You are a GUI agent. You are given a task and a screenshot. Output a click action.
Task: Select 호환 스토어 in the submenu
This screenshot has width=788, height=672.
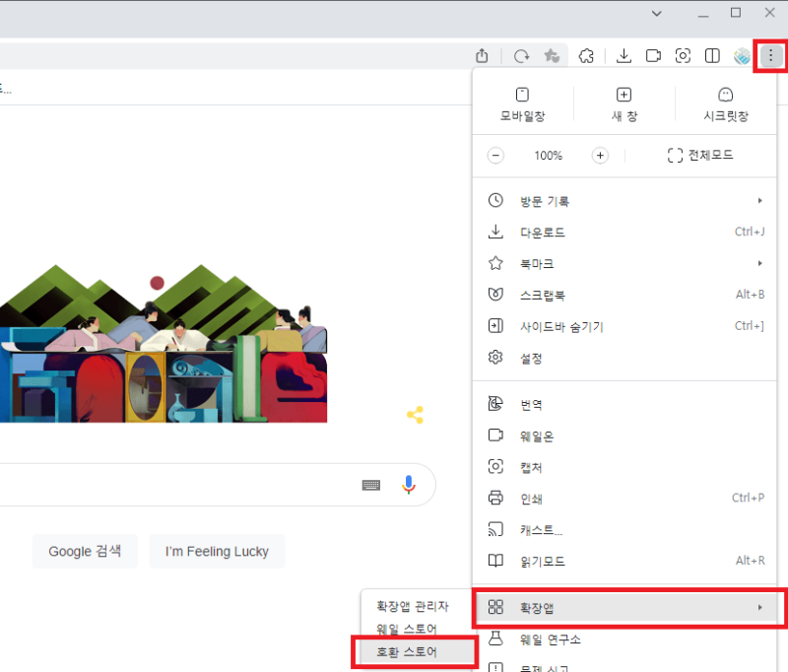(416, 652)
